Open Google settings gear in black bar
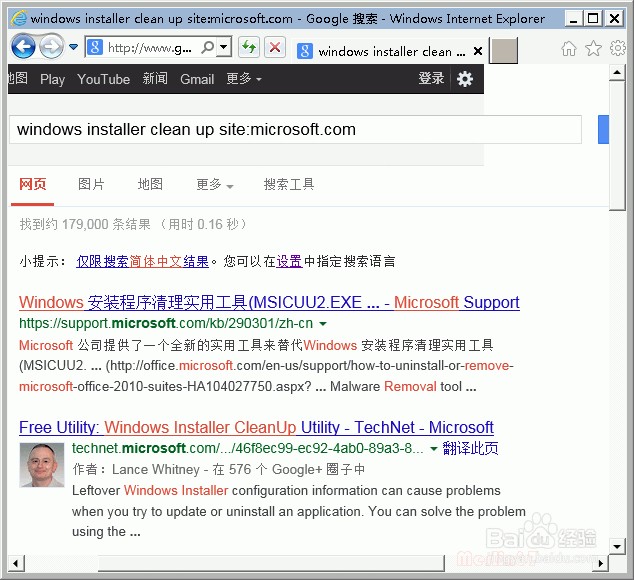The height and width of the screenshot is (580, 634). point(465,79)
